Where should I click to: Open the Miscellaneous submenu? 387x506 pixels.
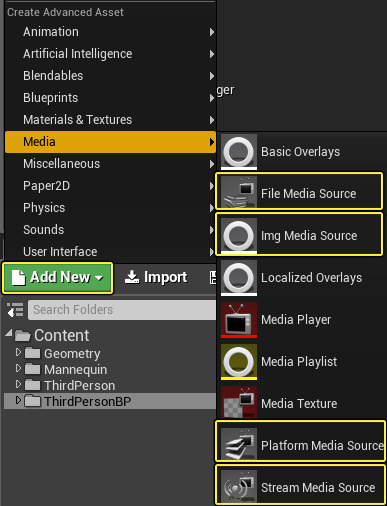(110, 164)
